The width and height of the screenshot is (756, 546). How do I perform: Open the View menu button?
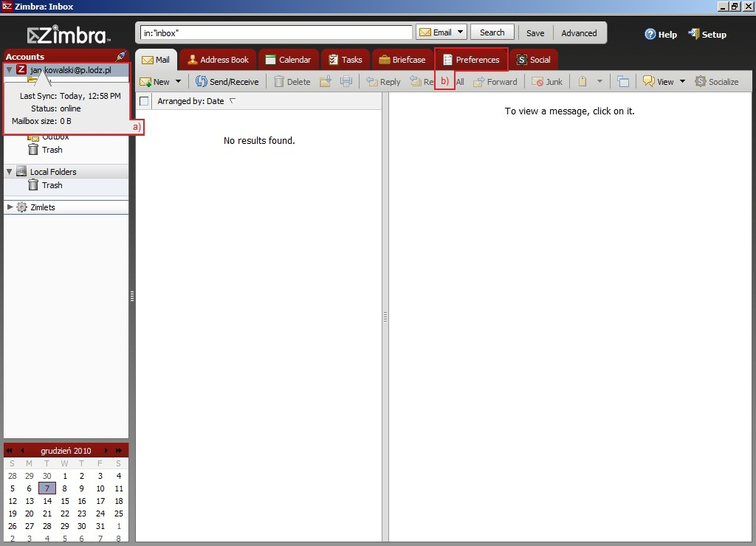[659, 81]
